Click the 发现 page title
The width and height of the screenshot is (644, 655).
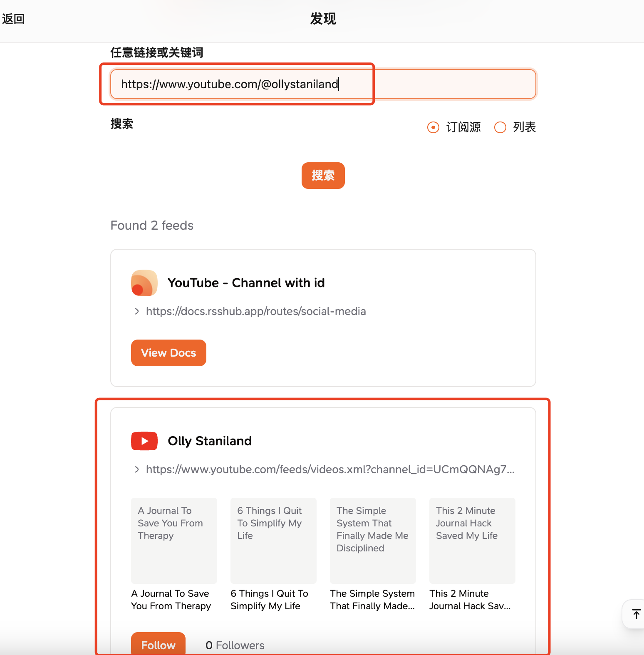(x=323, y=19)
